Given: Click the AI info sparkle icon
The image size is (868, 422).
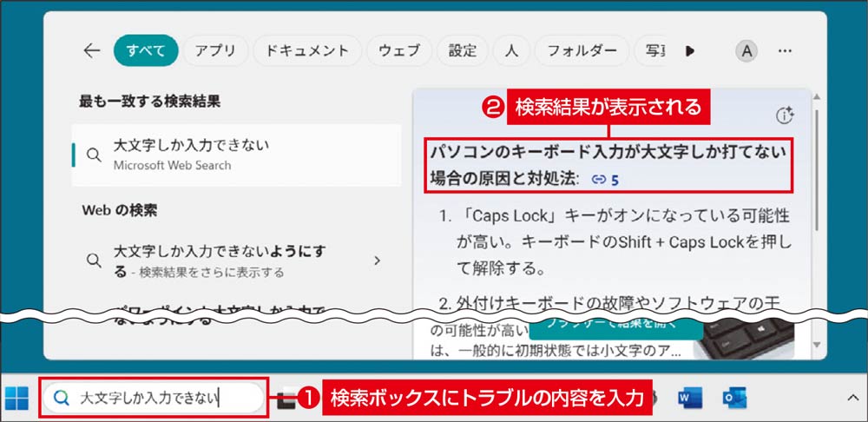Looking at the screenshot, I should coord(785,115).
